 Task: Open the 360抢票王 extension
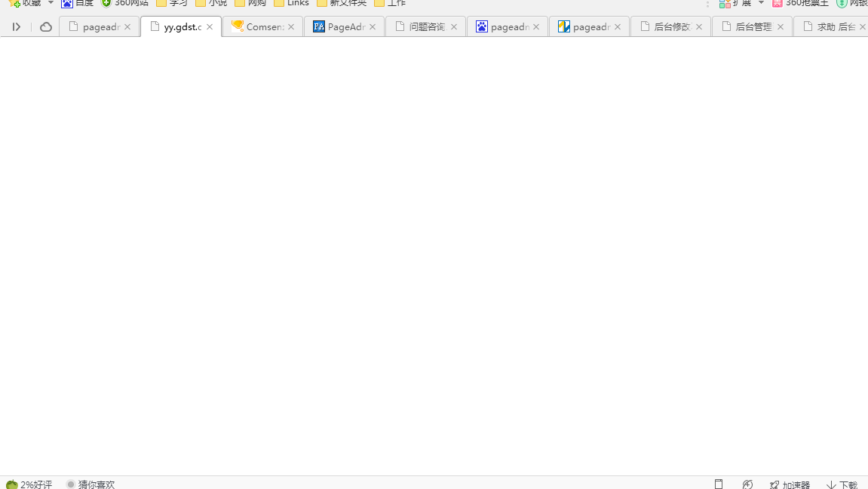pyautogui.click(x=799, y=3)
